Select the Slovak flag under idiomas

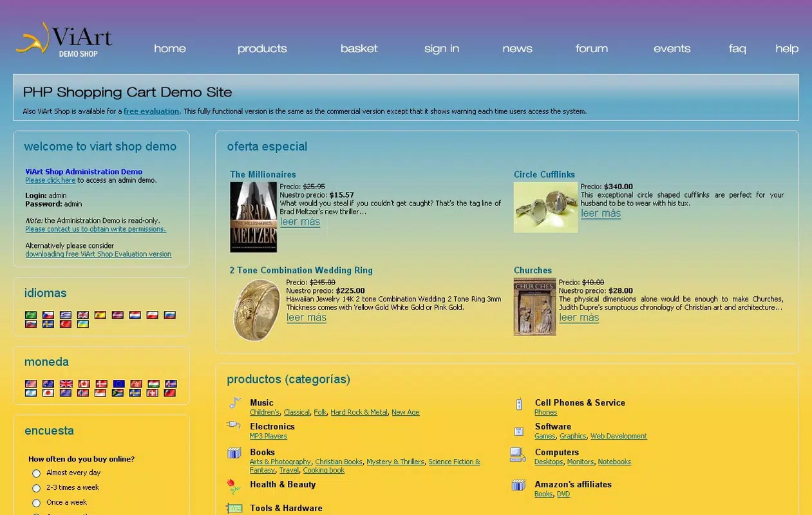tap(31, 324)
